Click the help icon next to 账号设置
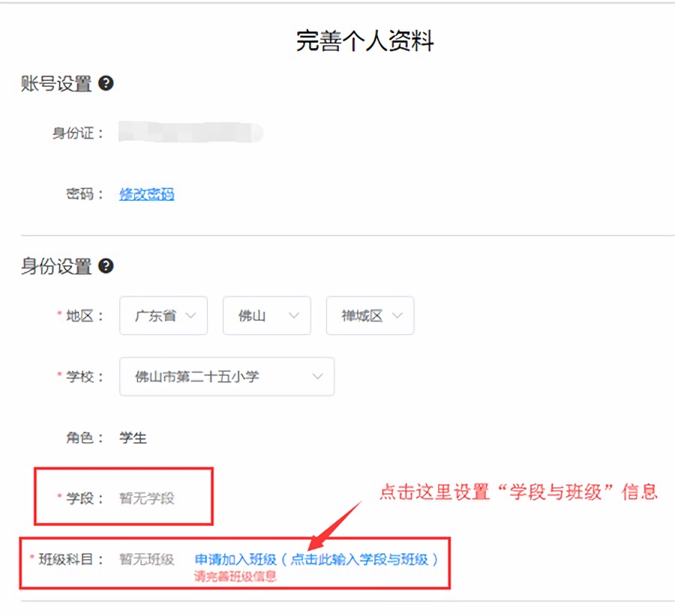 point(106,84)
